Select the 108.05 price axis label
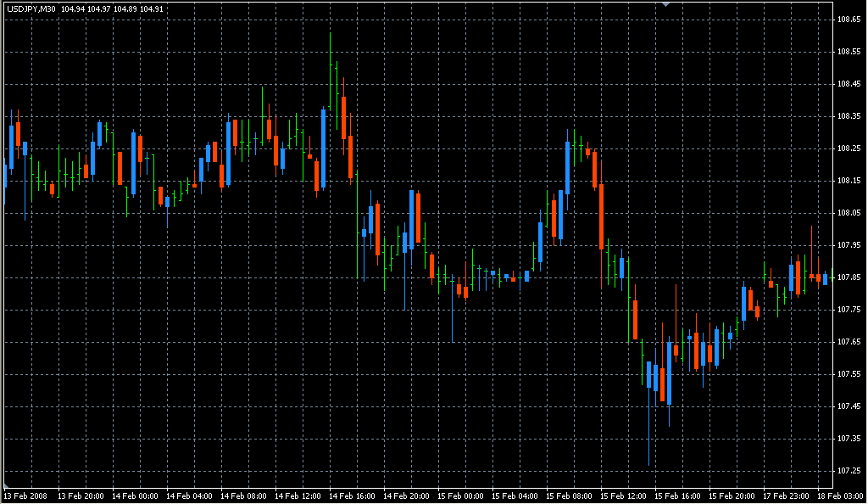Screen dimensions: 868x504 tap(849, 212)
